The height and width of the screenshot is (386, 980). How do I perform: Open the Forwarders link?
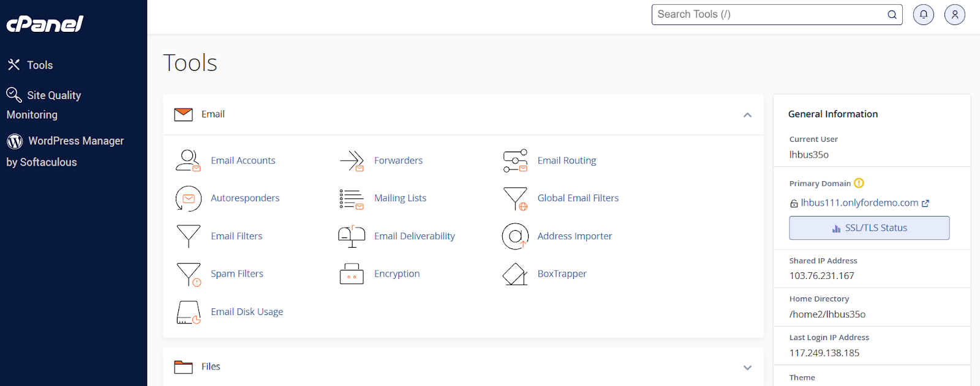point(398,160)
